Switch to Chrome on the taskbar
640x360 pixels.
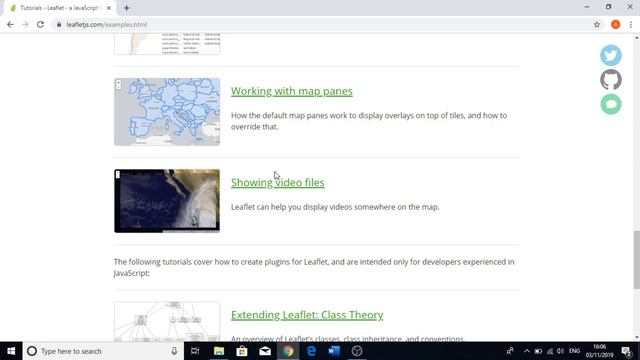point(288,351)
